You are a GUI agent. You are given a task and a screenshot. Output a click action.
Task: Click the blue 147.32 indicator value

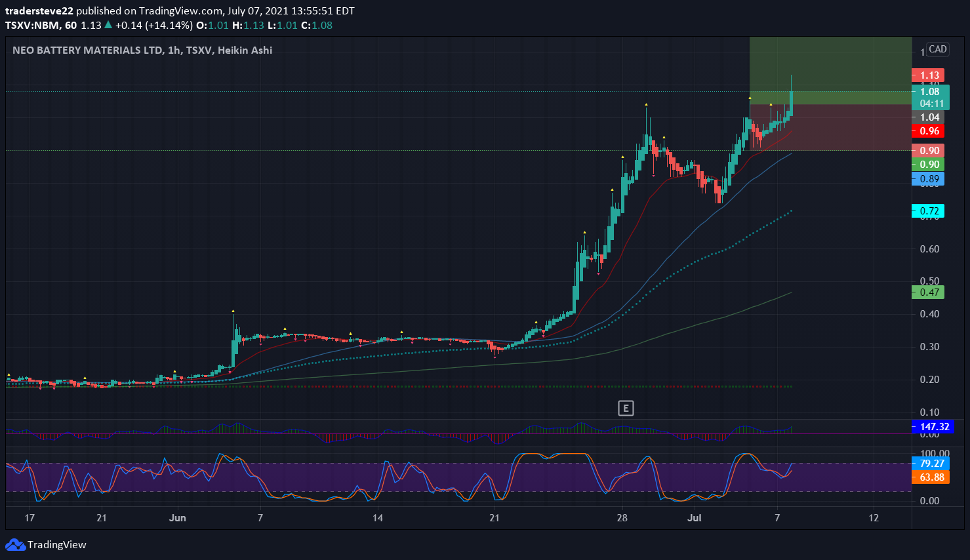pyautogui.click(x=933, y=427)
